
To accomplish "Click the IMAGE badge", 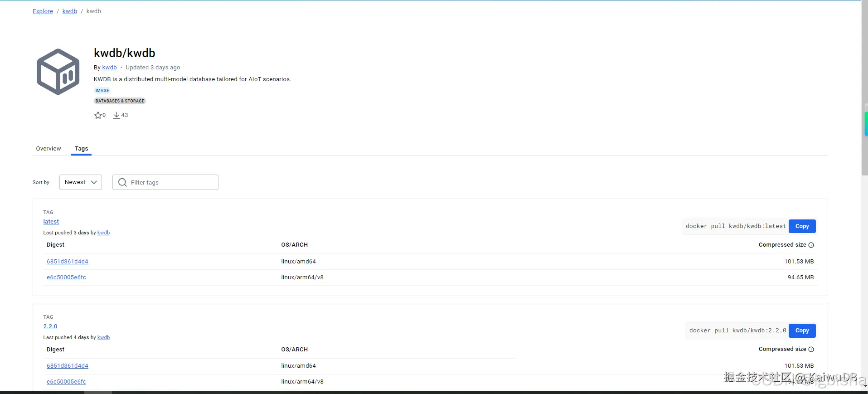I will click(x=102, y=91).
